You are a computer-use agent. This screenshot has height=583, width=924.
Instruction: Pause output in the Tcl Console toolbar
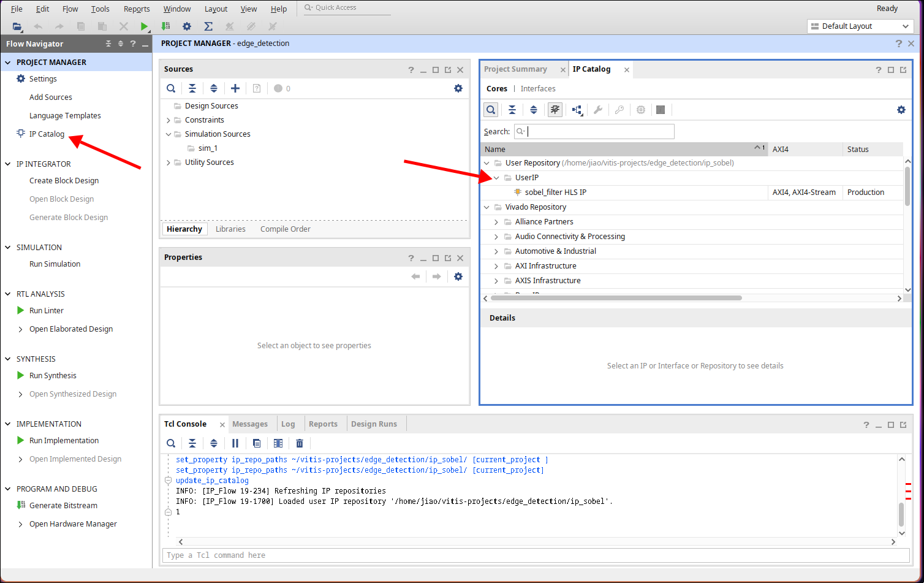(x=235, y=443)
